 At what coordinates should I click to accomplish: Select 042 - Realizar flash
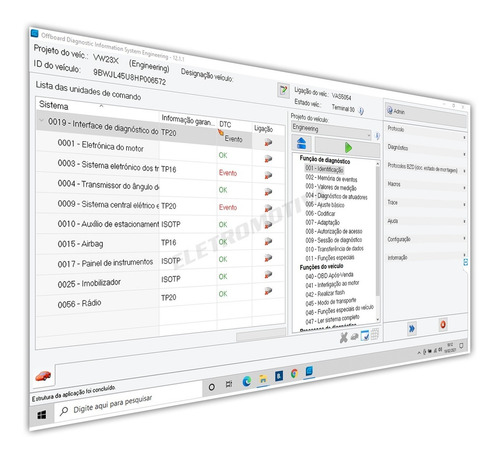tap(325, 293)
